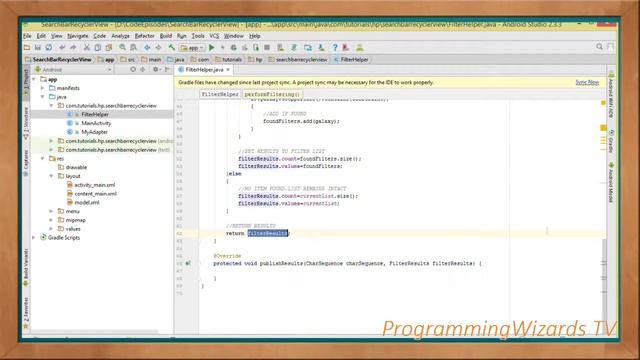Run the app with green play icon
The width and height of the screenshot is (640, 360).
(x=212, y=48)
